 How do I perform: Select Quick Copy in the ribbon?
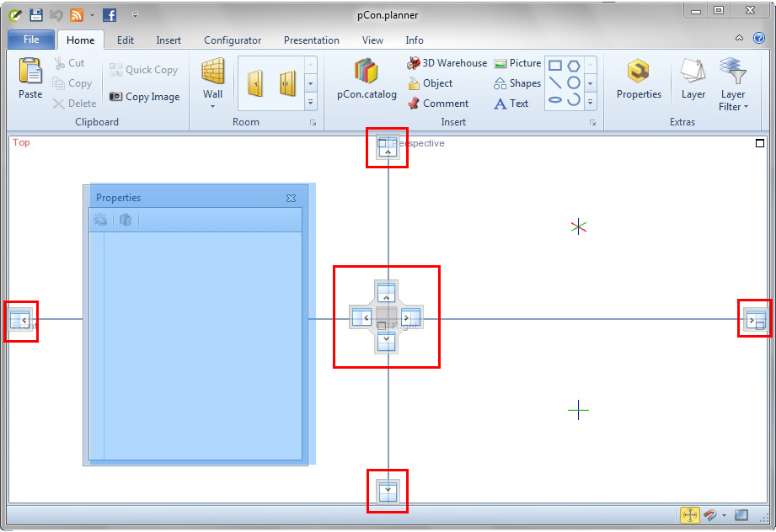click(x=143, y=70)
